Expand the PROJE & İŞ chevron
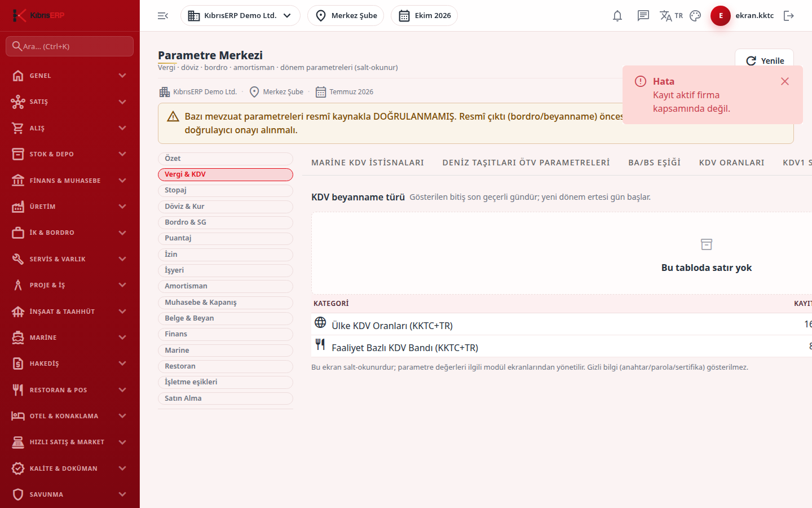812x508 pixels. [122, 285]
